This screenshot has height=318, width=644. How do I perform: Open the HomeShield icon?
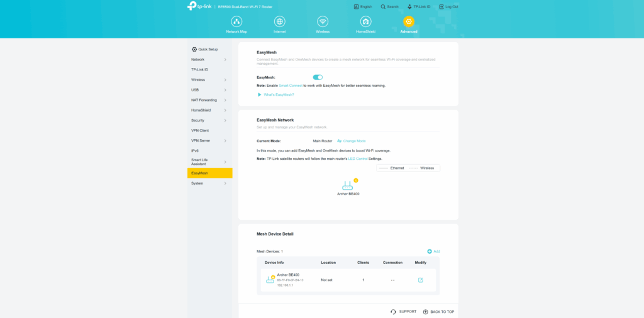[365, 21]
